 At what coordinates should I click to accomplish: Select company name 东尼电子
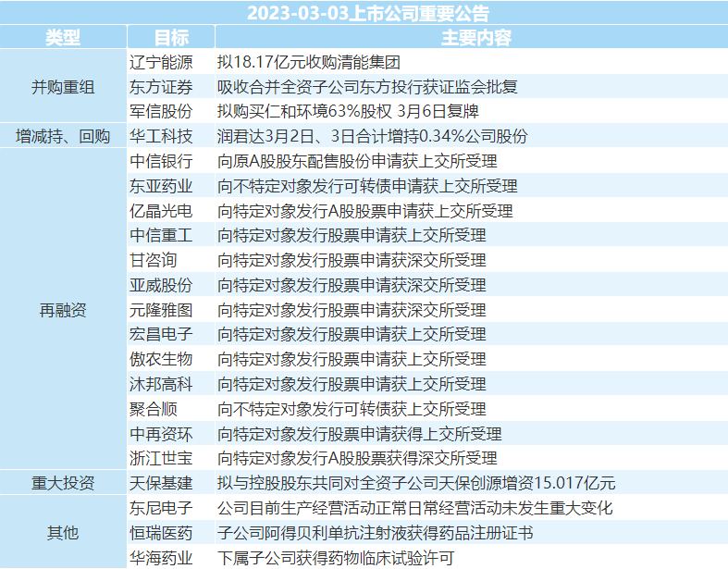(x=161, y=508)
